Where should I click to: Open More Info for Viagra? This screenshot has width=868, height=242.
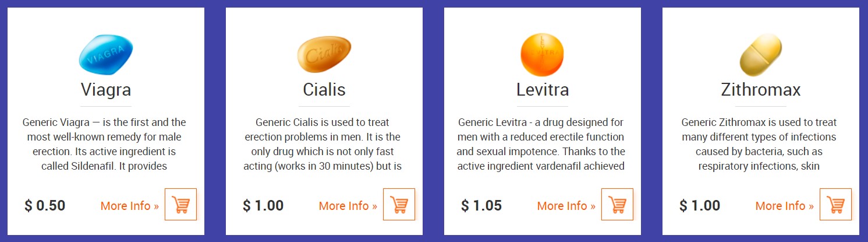[x=129, y=206]
